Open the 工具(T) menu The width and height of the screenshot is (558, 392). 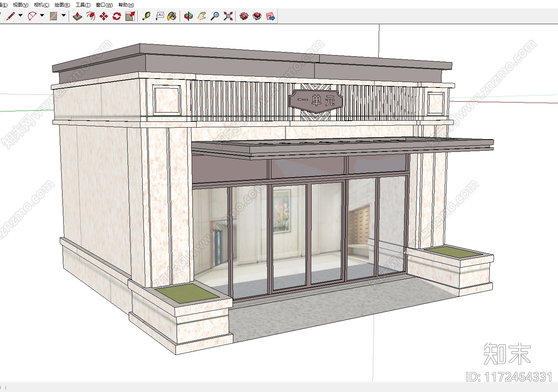click(x=83, y=5)
